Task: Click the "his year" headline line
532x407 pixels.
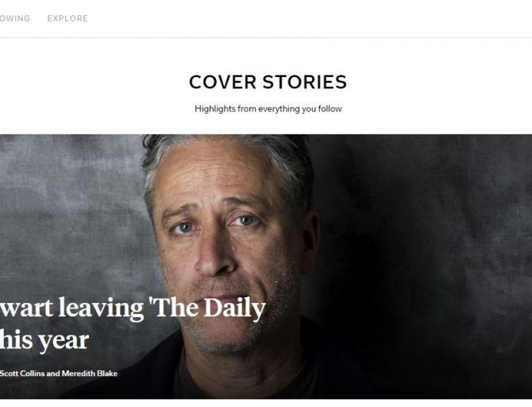Action: point(44,340)
